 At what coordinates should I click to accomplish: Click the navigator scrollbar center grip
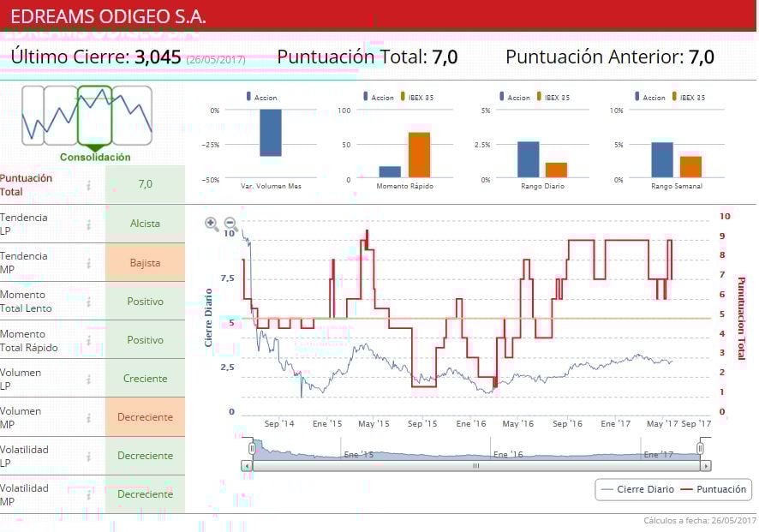(476, 466)
